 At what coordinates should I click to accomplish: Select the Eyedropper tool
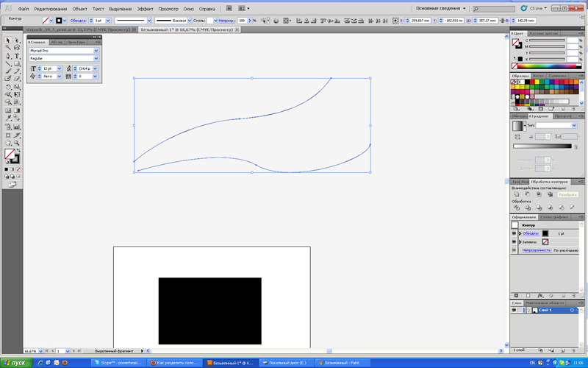(x=8, y=118)
